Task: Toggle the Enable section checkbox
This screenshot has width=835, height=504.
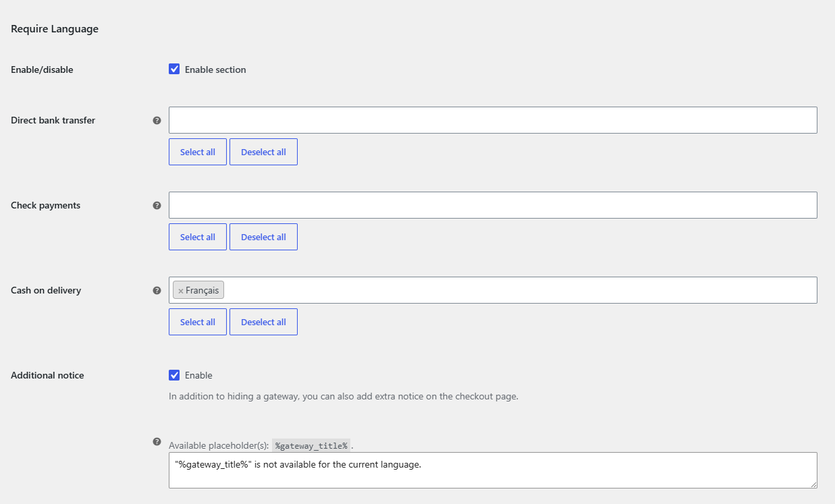Action: 174,69
